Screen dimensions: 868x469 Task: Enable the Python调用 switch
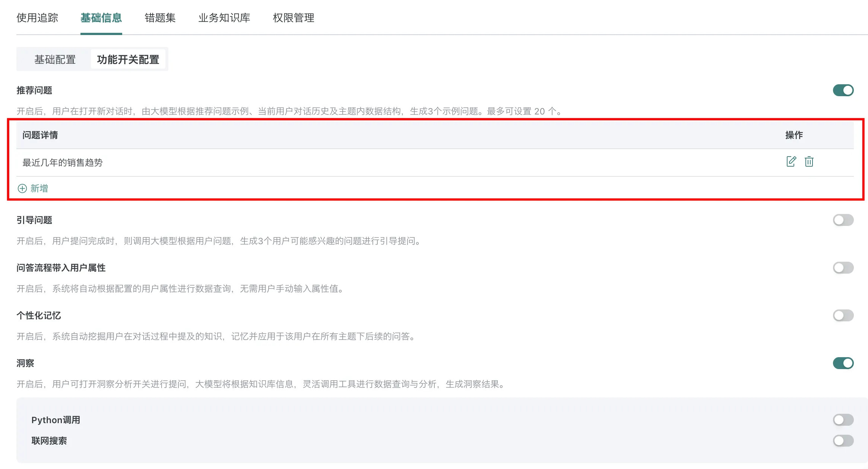[x=843, y=420]
